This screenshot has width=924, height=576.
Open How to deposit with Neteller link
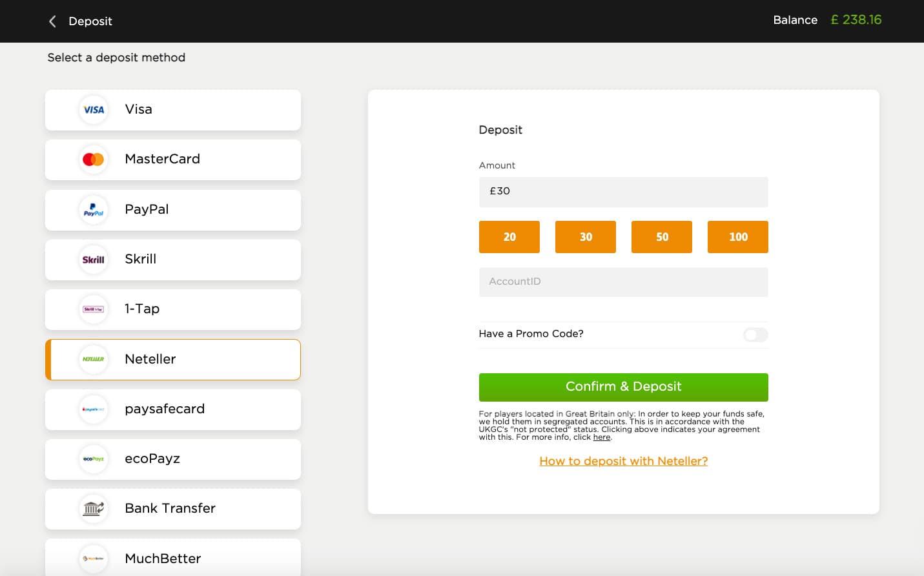click(x=624, y=461)
